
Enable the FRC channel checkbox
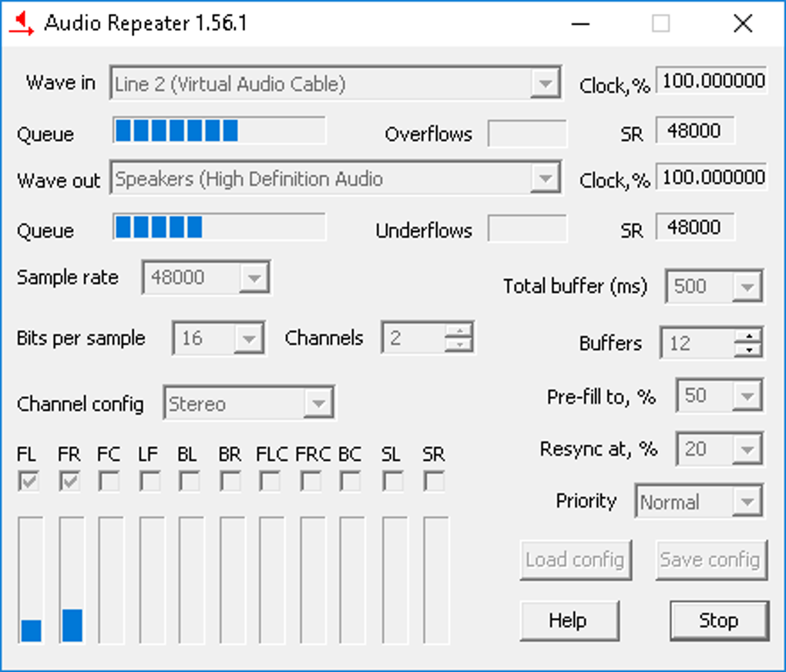[x=311, y=482]
